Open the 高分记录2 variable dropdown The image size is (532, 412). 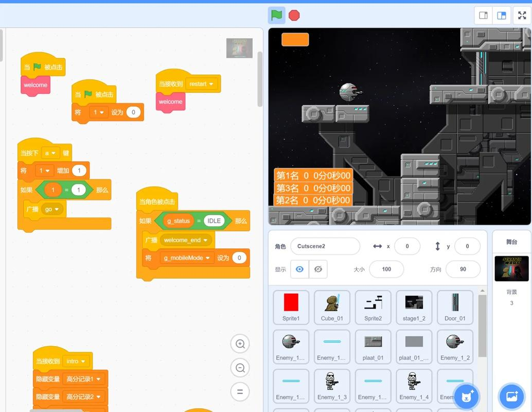coord(83,397)
